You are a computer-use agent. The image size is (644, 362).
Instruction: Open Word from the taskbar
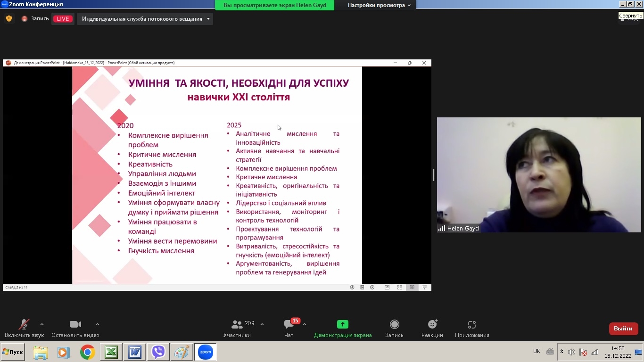coord(135,352)
